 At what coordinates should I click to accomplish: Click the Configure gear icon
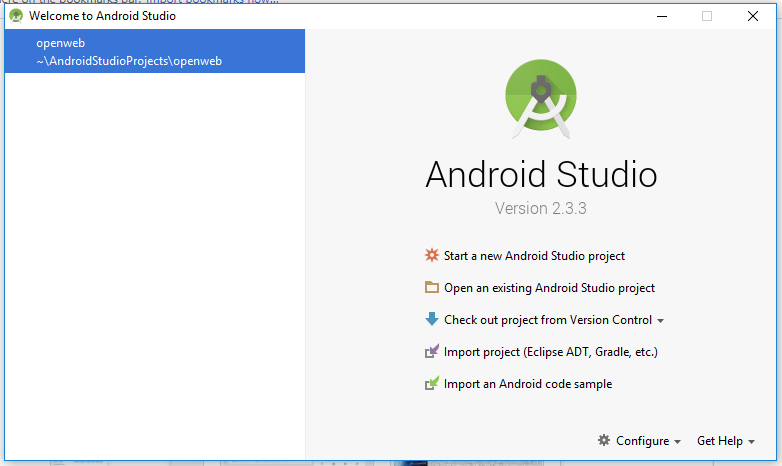[x=604, y=440]
